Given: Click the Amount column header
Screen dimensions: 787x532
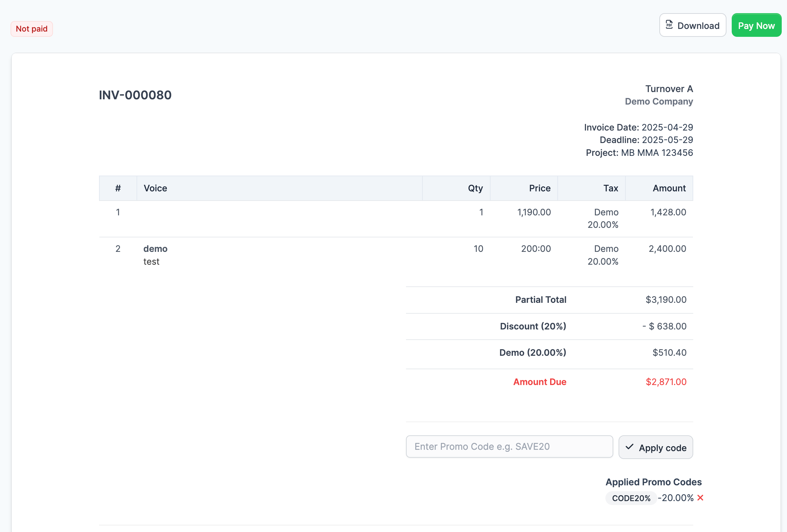Looking at the screenshot, I should pyautogui.click(x=669, y=188).
